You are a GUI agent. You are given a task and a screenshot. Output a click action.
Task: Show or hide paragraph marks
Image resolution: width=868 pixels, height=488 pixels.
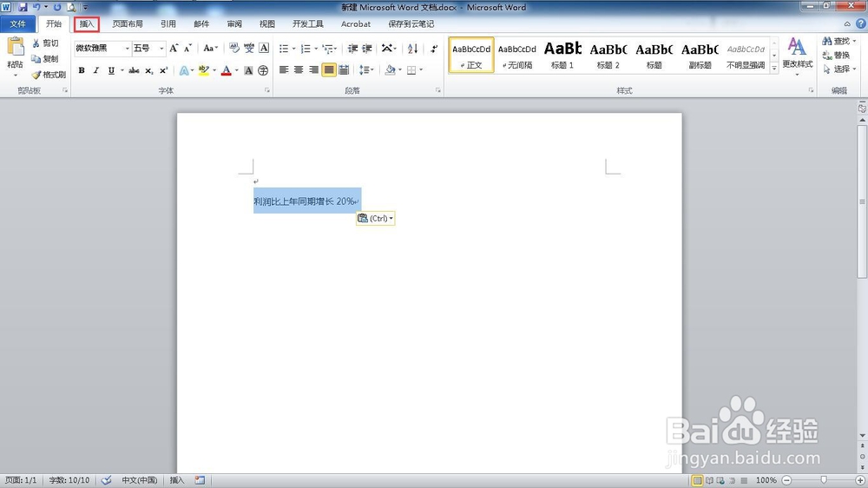pos(434,49)
